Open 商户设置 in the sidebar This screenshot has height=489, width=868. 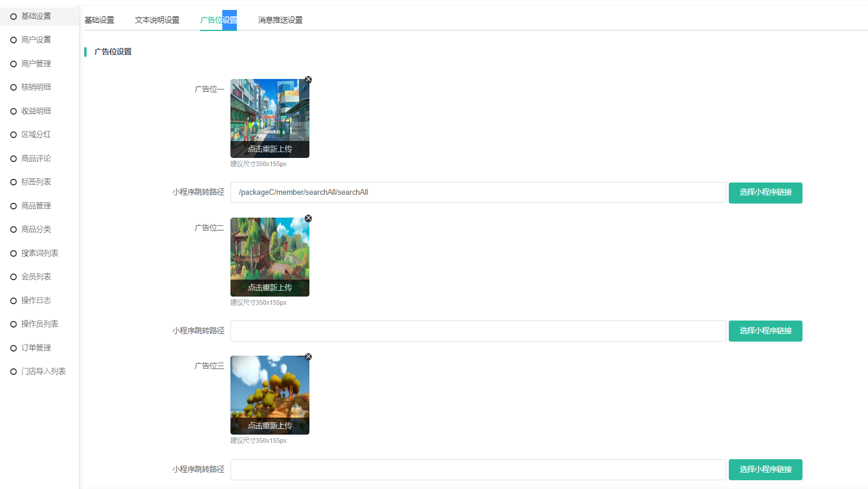coord(36,40)
